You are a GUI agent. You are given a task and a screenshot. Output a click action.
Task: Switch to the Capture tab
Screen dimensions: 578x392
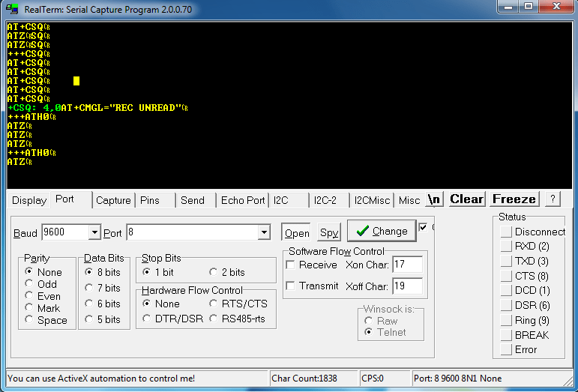[113, 201]
